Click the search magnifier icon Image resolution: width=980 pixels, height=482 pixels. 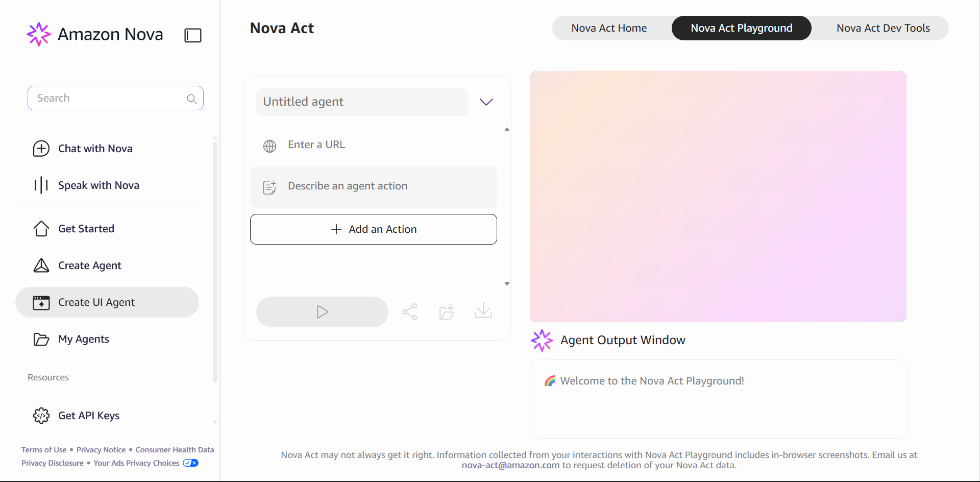(x=192, y=99)
